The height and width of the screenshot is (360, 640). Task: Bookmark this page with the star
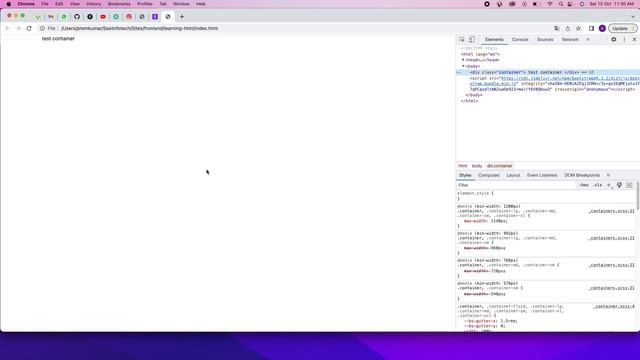[x=578, y=29]
